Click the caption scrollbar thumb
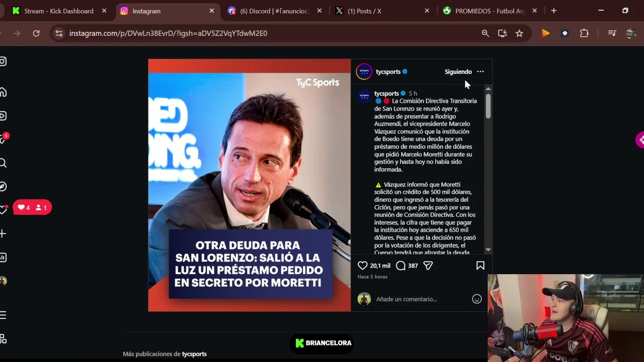Screen dimensions: 644x362 [488, 106]
